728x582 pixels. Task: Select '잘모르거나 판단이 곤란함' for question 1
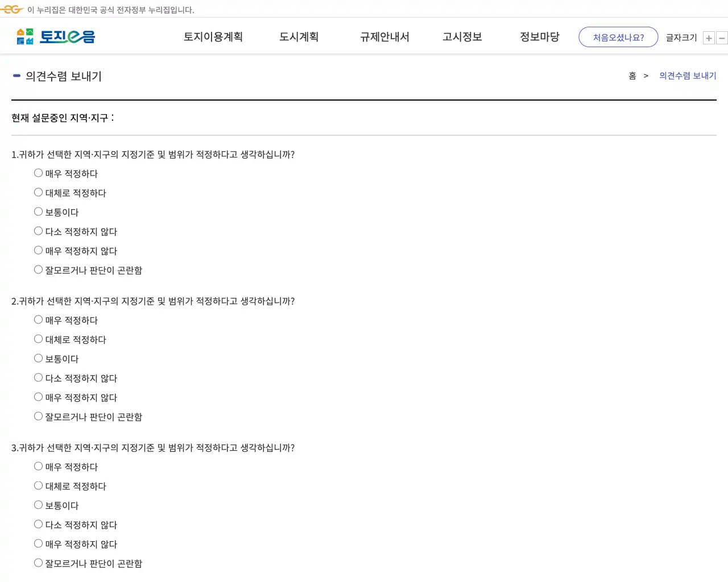[x=38, y=269]
